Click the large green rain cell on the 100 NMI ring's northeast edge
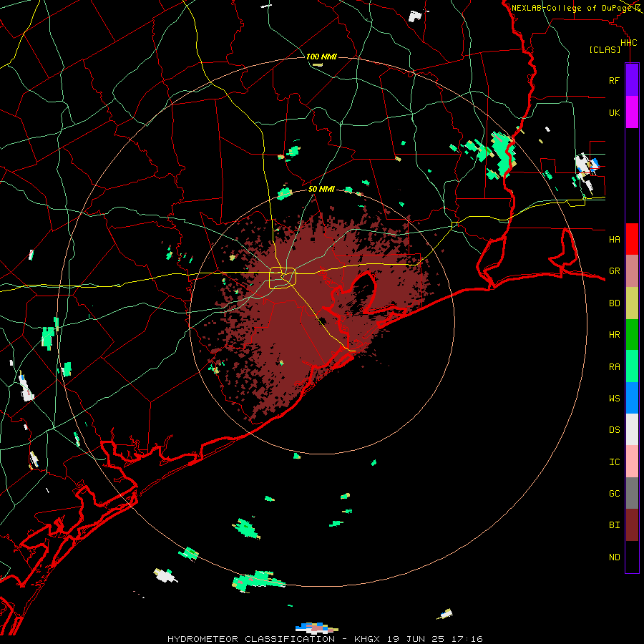 tap(503, 153)
